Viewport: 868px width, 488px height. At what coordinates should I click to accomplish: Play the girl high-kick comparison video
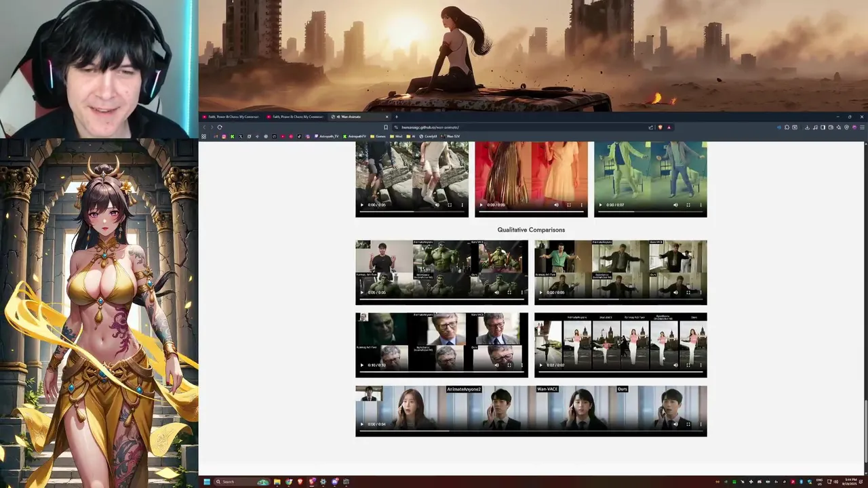tap(540, 365)
